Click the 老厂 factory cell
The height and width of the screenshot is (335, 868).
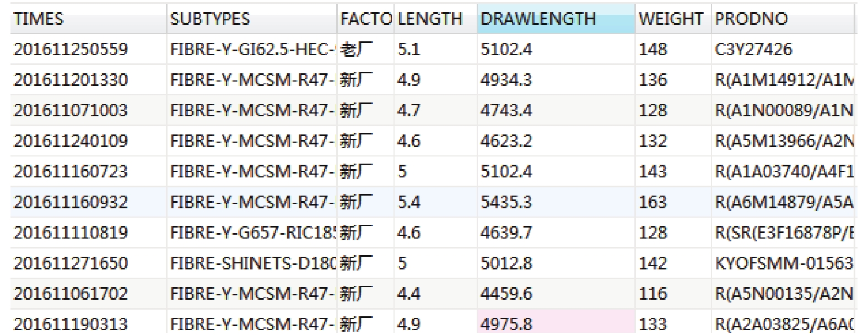[366, 50]
